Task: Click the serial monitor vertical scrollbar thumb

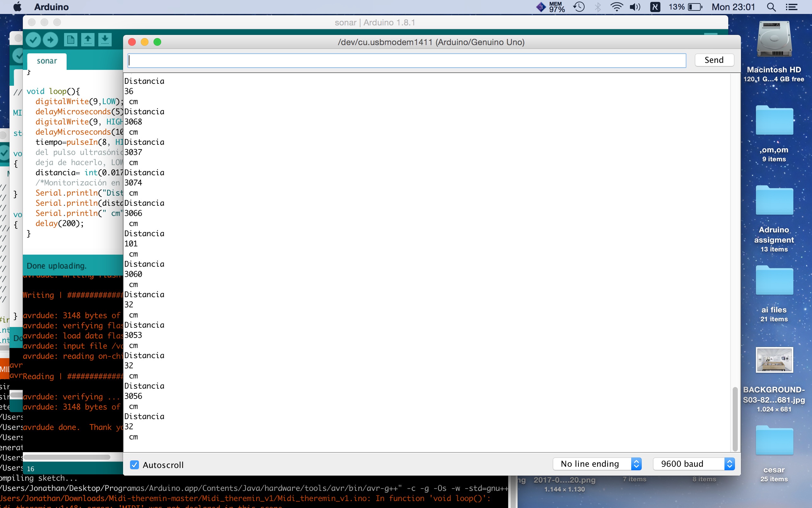Action: coord(735,419)
